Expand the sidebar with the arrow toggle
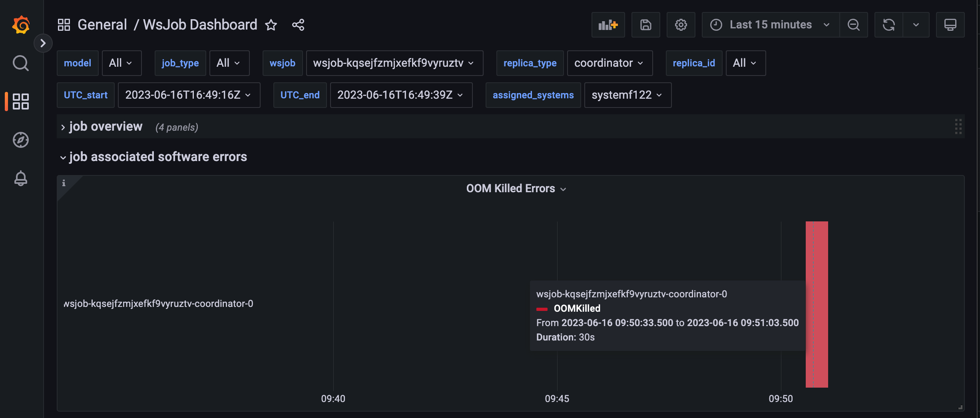The image size is (980, 418). click(x=43, y=43)
